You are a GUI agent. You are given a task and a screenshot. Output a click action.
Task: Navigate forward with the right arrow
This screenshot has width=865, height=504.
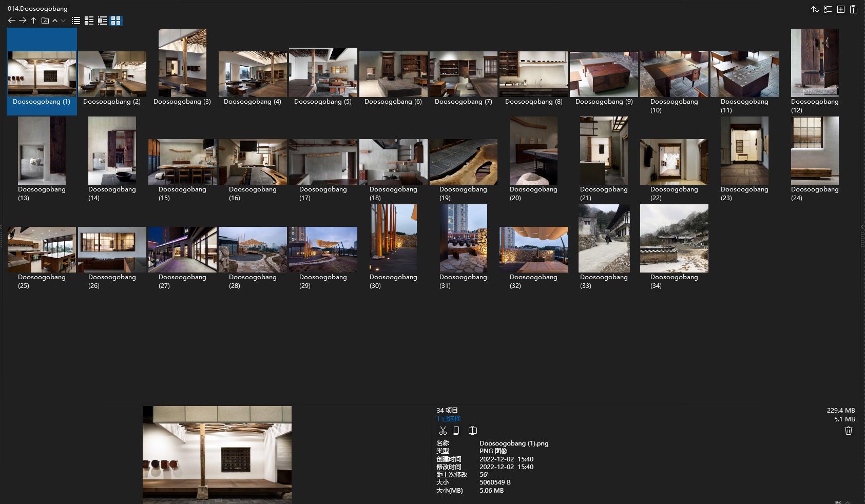(x=23, y=21)
